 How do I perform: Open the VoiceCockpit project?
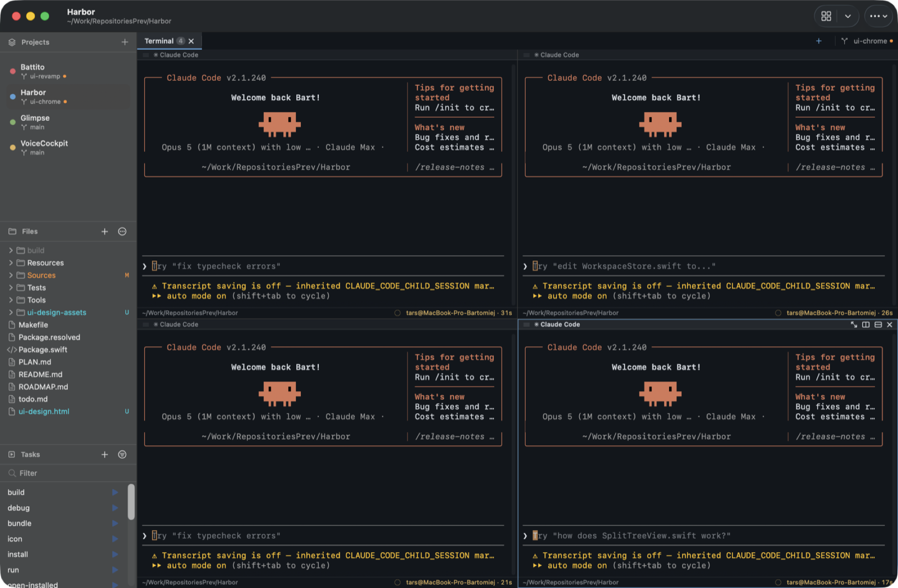pyautogui.click(x=68, y=148)
